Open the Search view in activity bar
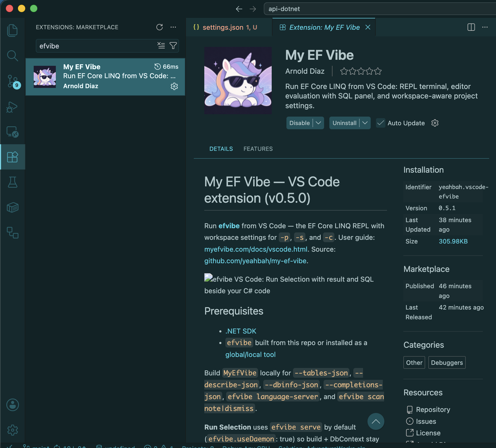 point(12,56)
